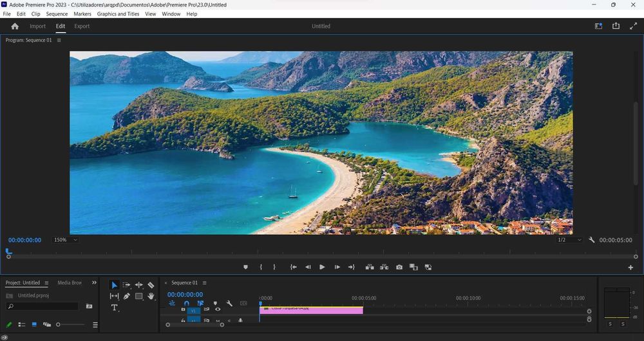Open the 1/2 playback resolution dropdown
This screenshot has width=644, height=341.
(x=569, y=240)
